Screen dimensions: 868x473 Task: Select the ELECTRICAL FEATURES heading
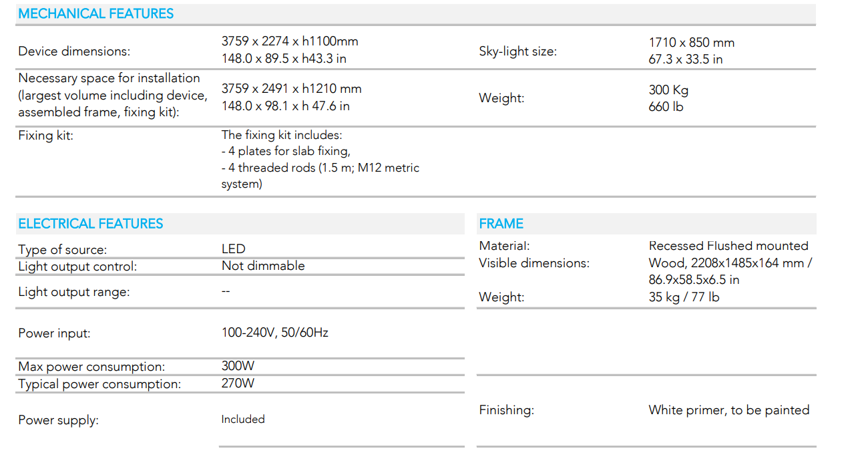pos(91,224)
